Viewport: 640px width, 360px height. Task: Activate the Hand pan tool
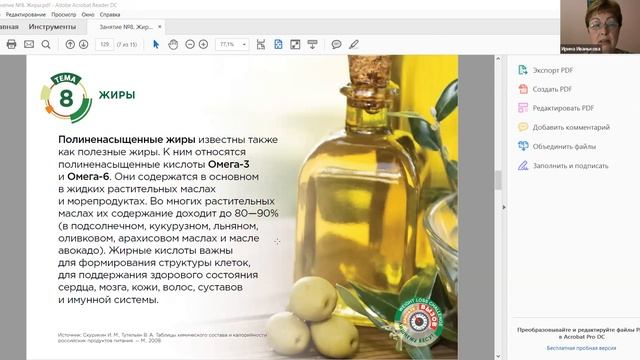point(173,44)
